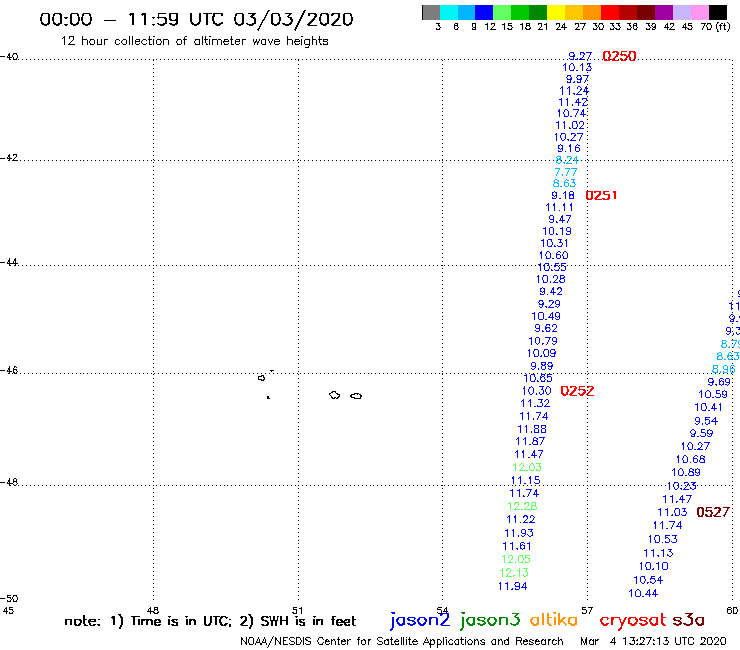The image size is (740, 650).
Task: Click wave height value 11.13
Action: 658,553
